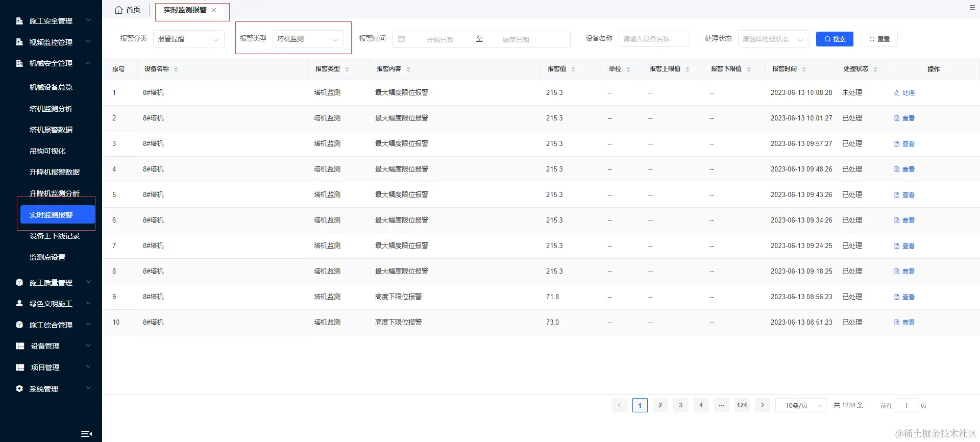Viewport: 980px width, 442px height.
Task: Open the 报警分类 dropdown
Action: click(x=189, y=39)
